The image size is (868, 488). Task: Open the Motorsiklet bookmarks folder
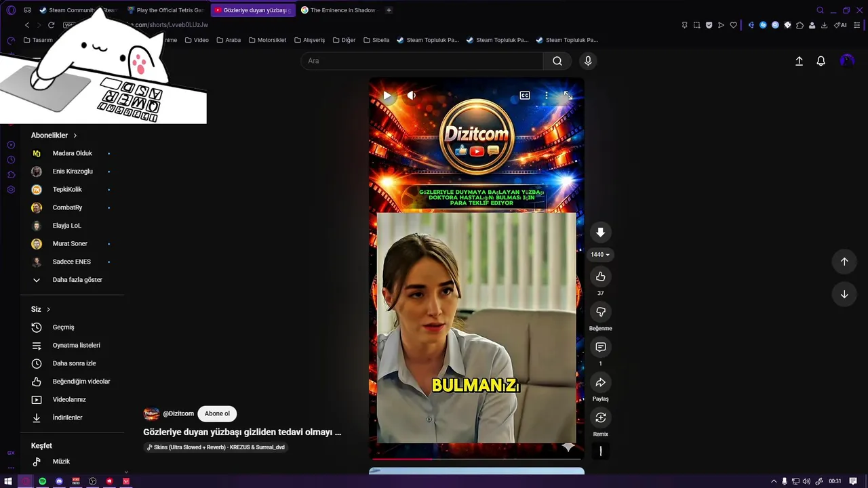pos(267,40)
